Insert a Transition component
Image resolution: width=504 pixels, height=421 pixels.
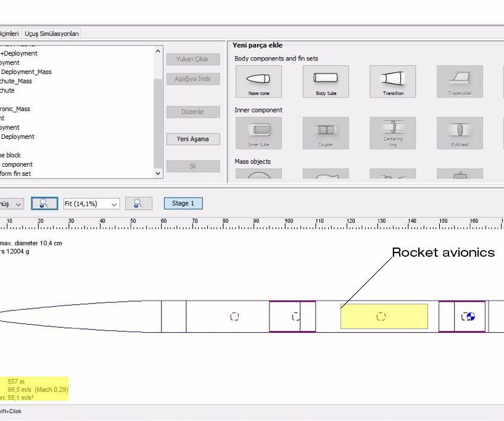392,80
